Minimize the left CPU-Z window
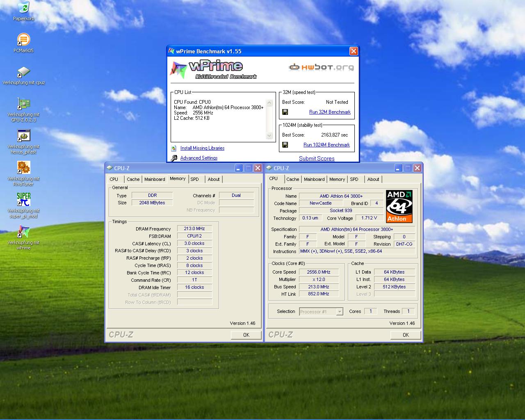Viewport: 525px width, 420px height. pos(239,168)
